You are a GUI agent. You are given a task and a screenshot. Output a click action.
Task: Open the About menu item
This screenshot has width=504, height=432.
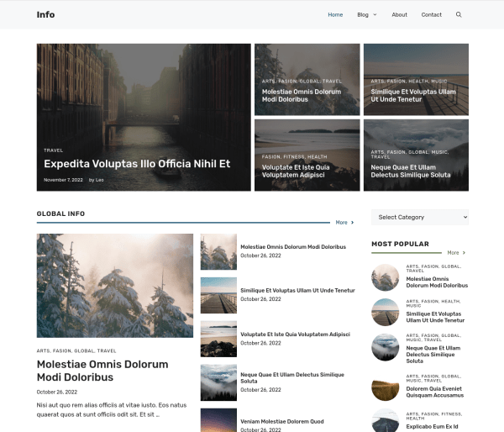[399, 14]
